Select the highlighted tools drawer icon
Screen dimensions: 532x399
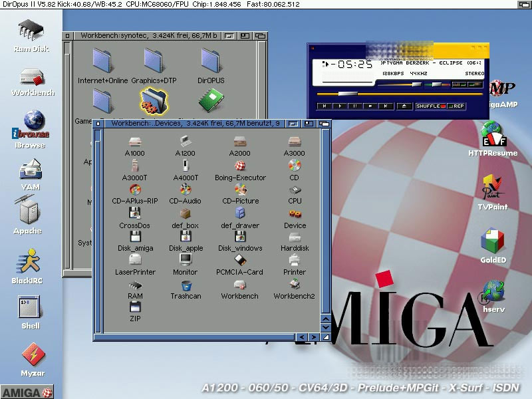tap(154, 101)
